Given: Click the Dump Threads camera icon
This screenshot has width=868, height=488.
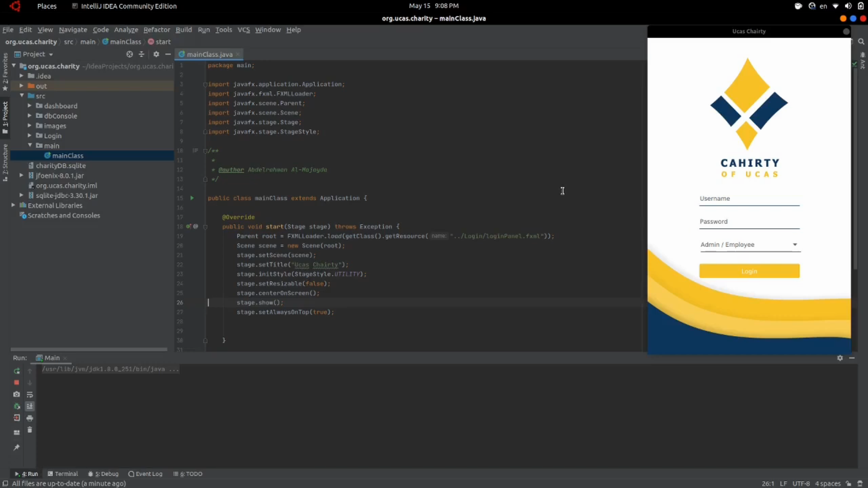Looking at the screenshot, I should point(17,394).
